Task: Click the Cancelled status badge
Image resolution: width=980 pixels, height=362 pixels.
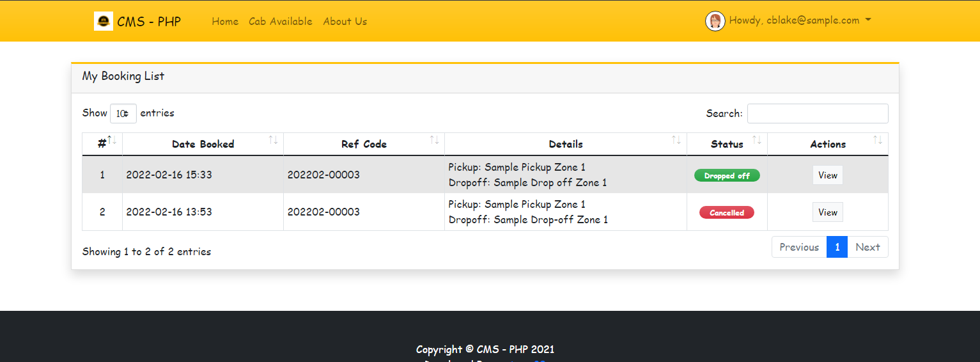Action: point(727,212)
